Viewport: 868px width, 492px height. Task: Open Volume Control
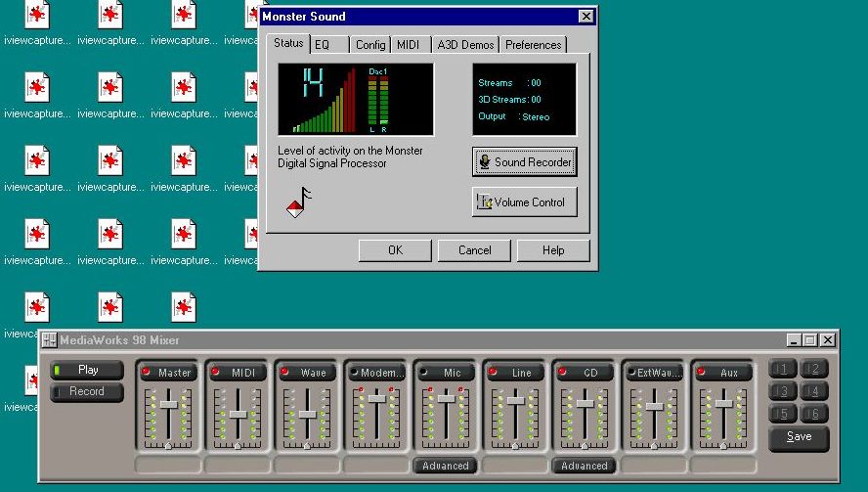(x=525, y=202)
